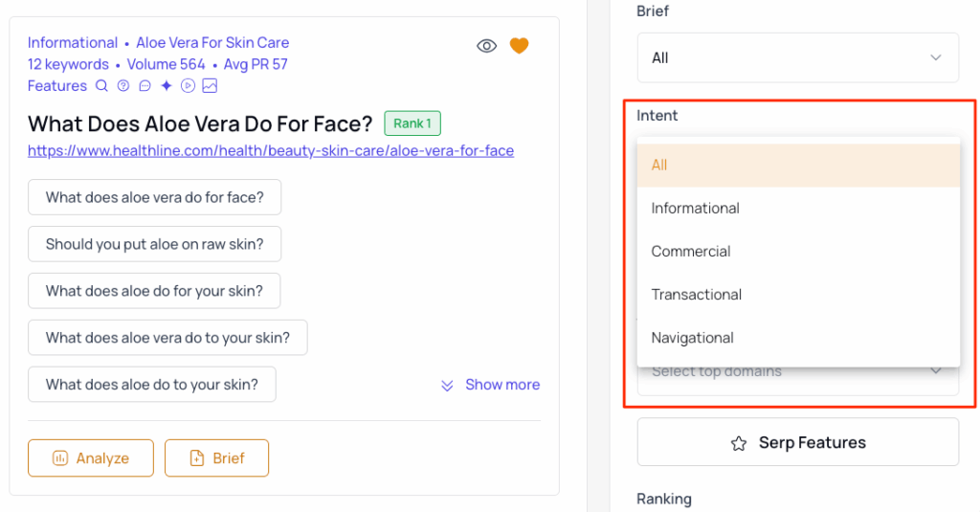The width and height of the screenshot is (980, 512).
Task: Click the Serp Features star button
Action: [797, 443]
